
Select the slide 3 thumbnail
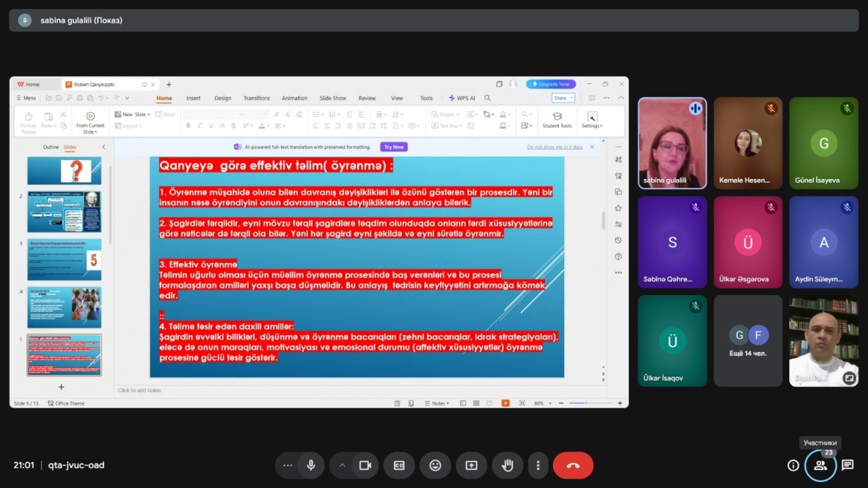click(x=64, y=260)
